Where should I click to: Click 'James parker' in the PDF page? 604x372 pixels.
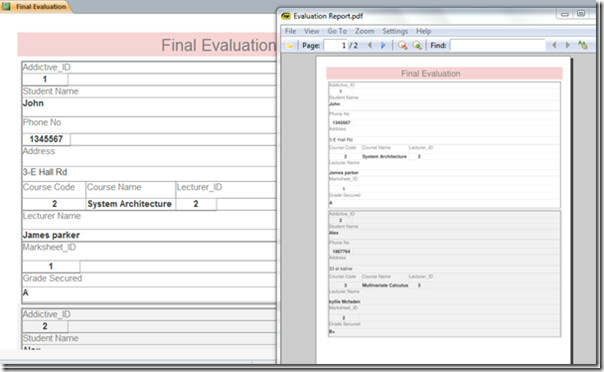click(x=344, y=173)
